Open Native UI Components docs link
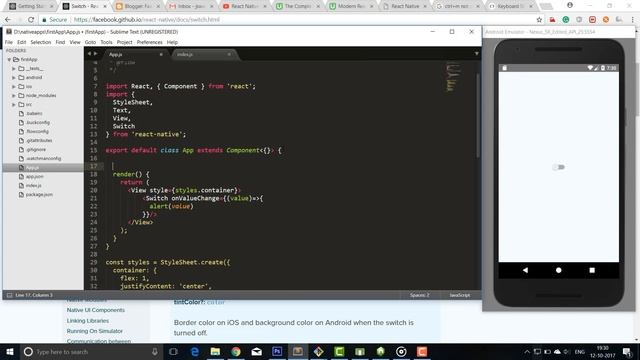 click(96, 310)
